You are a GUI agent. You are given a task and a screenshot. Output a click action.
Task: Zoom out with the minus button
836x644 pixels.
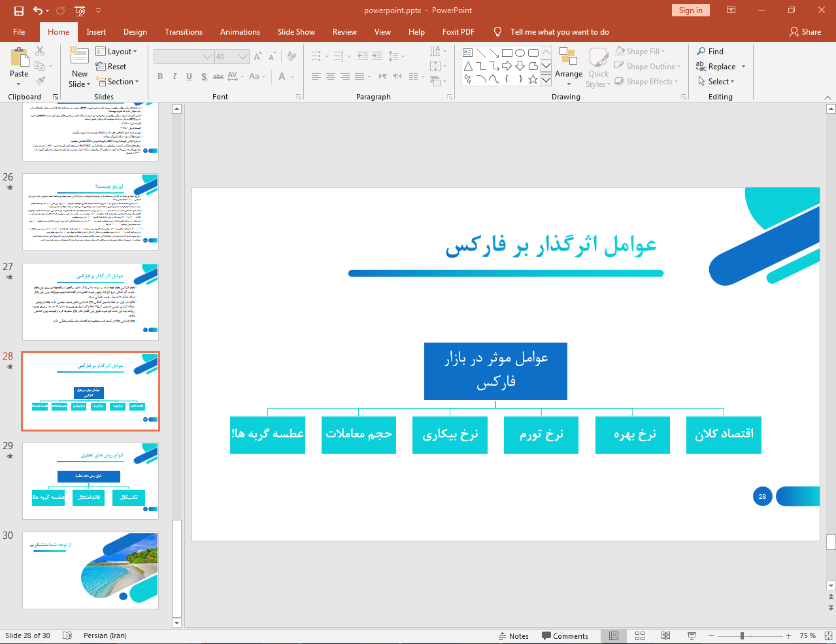[x=711, y=636]
